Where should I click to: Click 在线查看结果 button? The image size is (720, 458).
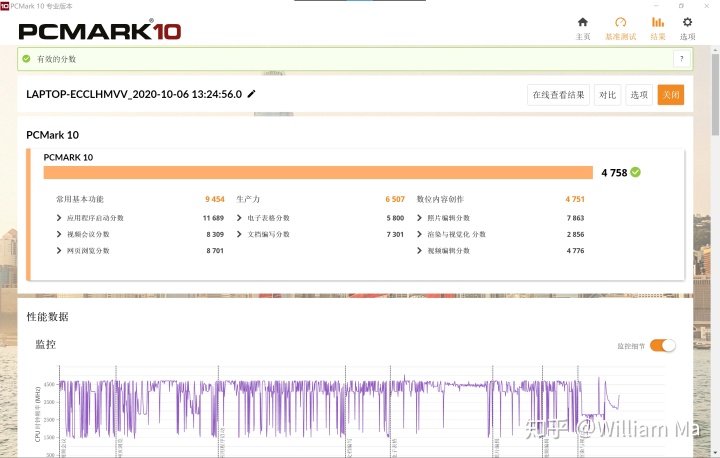tap(558, 95)
